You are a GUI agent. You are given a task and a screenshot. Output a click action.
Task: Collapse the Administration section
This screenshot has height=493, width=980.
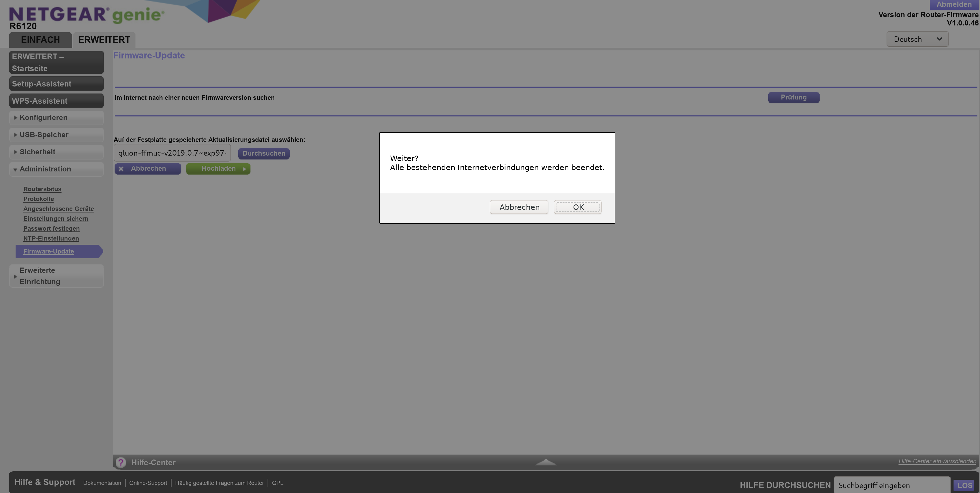pos(45,169)
